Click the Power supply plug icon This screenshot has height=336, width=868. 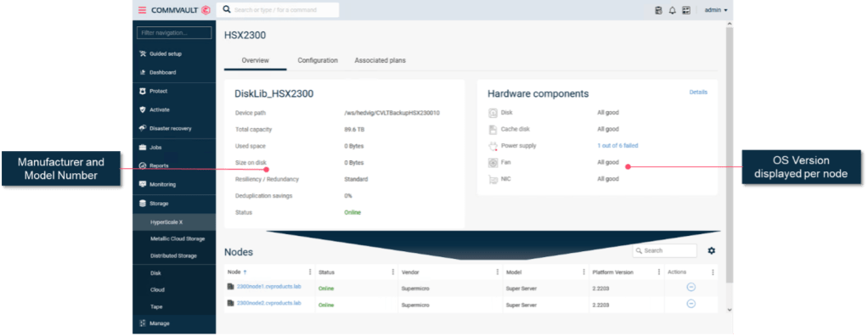pos(493,146)
